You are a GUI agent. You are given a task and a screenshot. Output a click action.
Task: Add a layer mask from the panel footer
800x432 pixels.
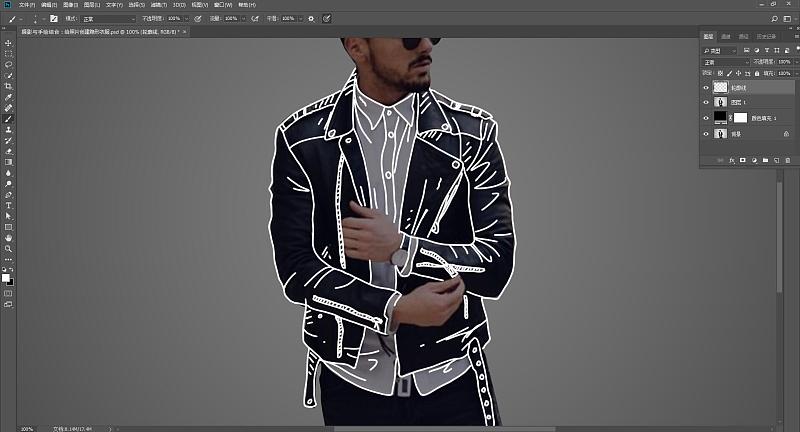742,160
